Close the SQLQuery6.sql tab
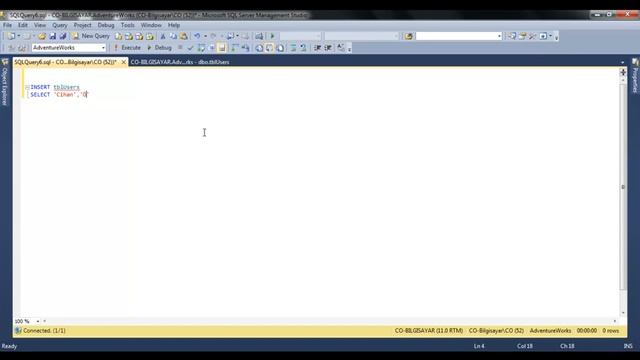 pyautogui.click(x=123, y=62)
